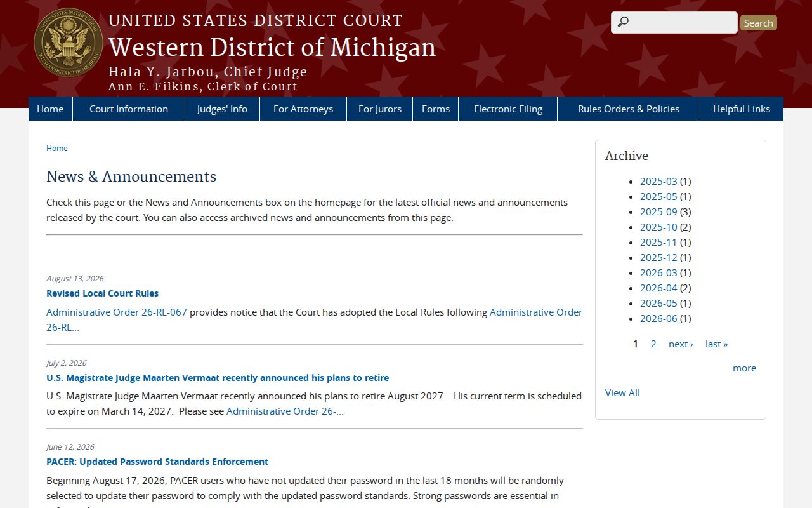
Task: Open the 2025-11 archive link
Action: click(658, 243)
